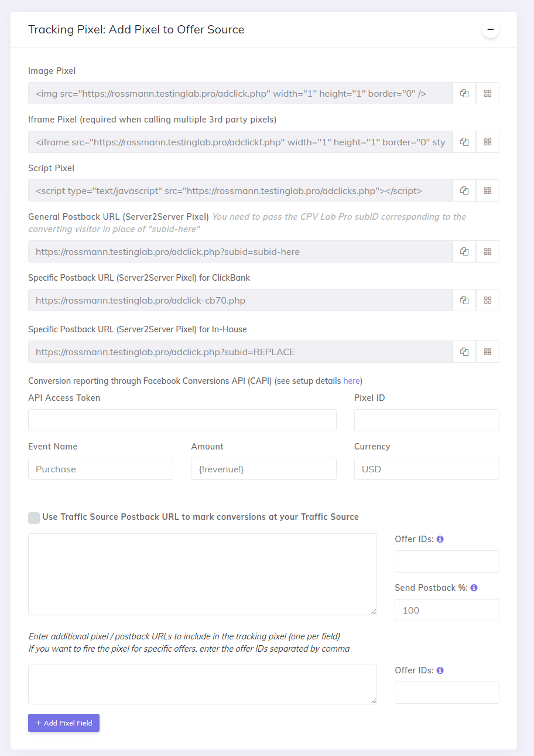This screenshot has height=756, width=534.
Task: Show info tooltip for first Offer IDs
Action: (x=440, y=539)
